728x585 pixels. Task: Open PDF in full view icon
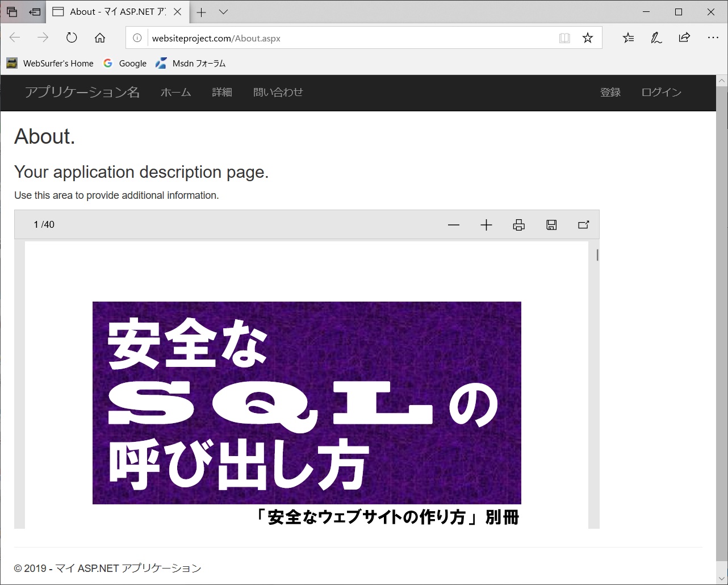(583, 225)
